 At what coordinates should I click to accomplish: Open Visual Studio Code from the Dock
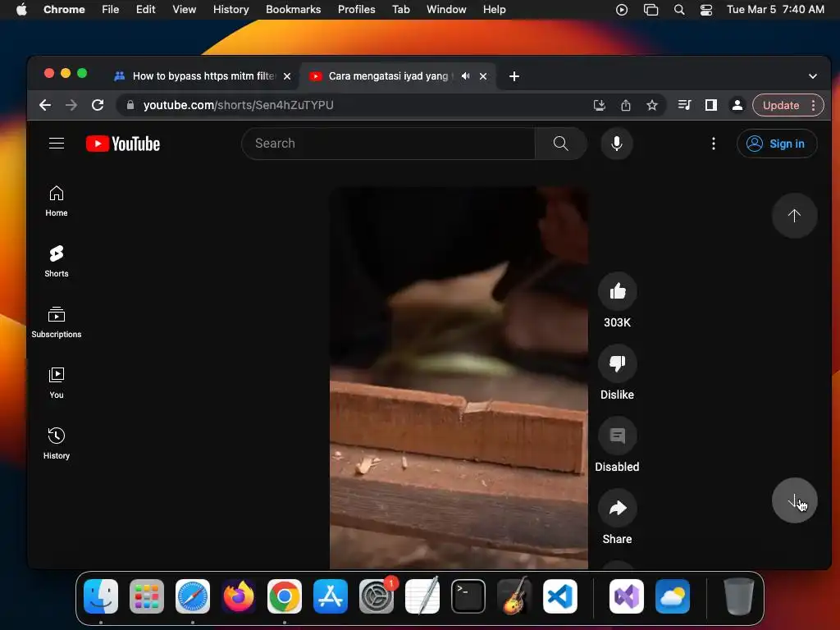click(559, 596)
